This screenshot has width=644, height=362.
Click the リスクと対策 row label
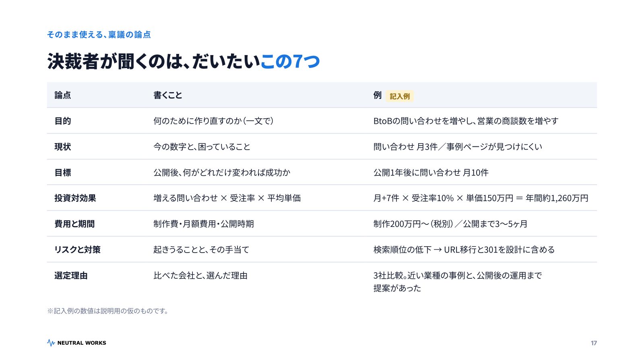pos(77,250)
